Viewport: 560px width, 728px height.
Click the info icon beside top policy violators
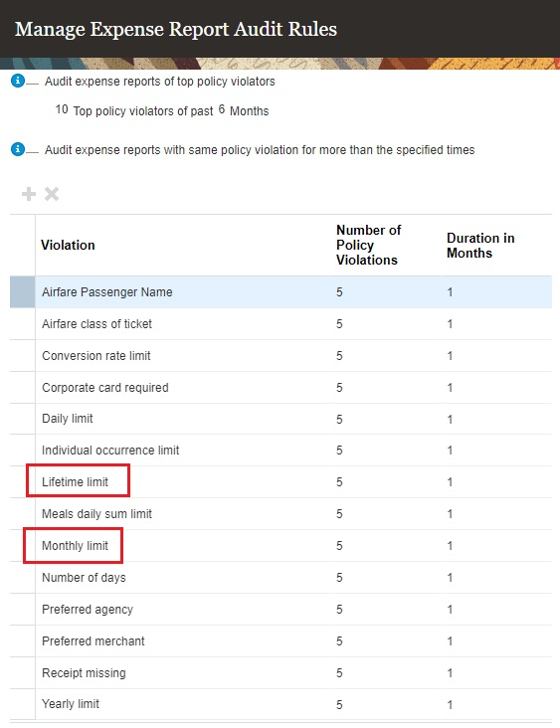click(x=18, y=81)
